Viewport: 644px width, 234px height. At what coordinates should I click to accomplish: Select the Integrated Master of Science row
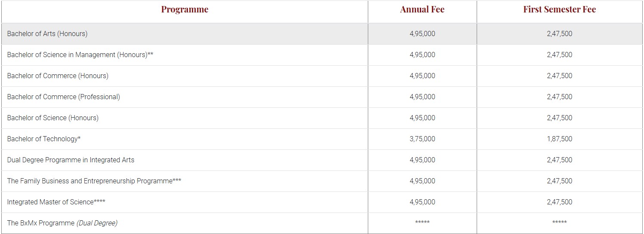click(322, 202)
